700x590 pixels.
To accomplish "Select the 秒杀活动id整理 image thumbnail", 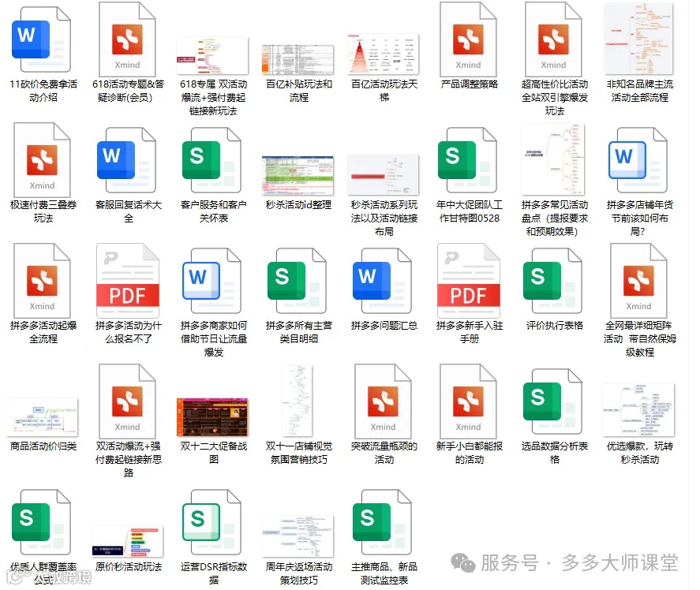I will [298, 175].
